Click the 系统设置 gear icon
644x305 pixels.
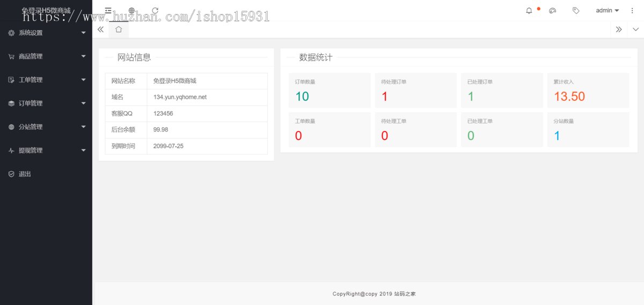(11, 33)
